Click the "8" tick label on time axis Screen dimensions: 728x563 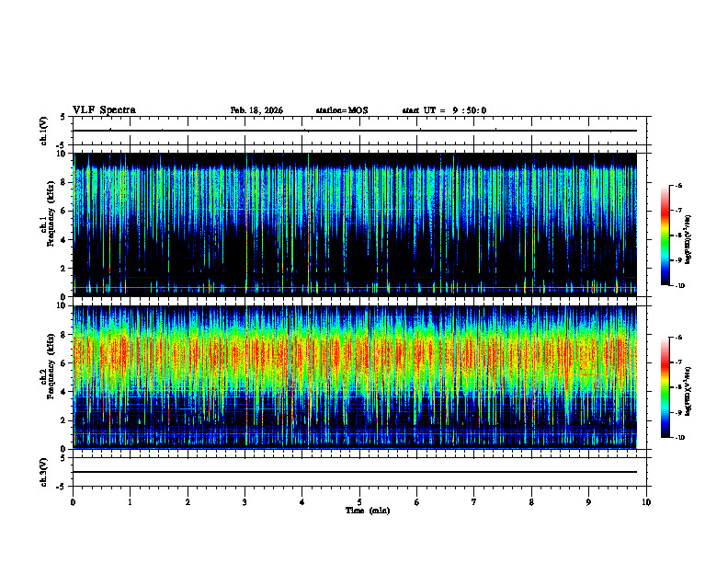coord(531,502)
